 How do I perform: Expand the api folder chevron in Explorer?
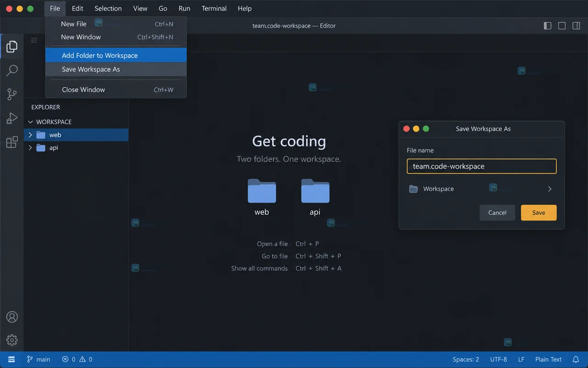pyautogui.click(x=30, y=148)
